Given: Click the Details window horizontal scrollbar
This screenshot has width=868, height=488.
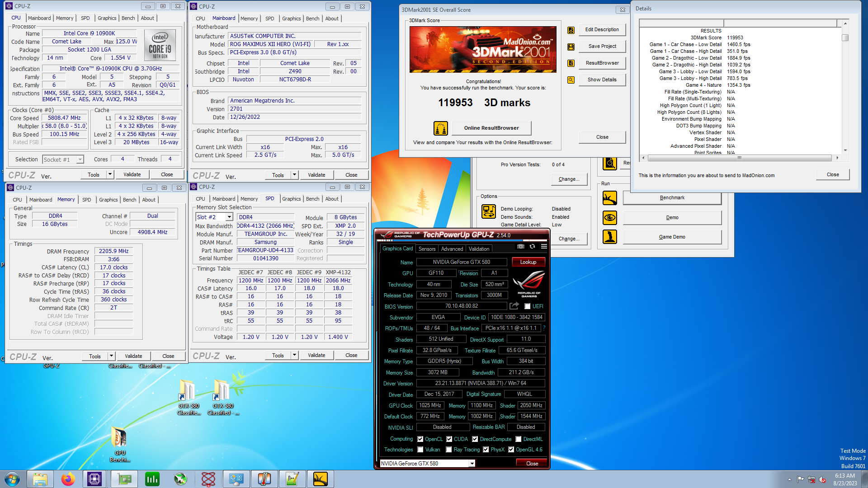Looking at the screenshot, I should 740,158.
